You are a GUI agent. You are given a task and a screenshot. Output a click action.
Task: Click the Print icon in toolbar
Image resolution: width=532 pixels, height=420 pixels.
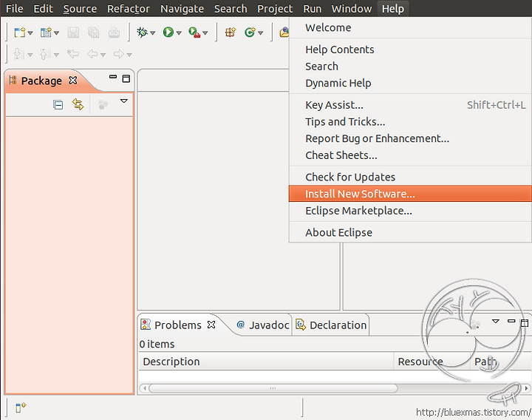pos(114,33)
